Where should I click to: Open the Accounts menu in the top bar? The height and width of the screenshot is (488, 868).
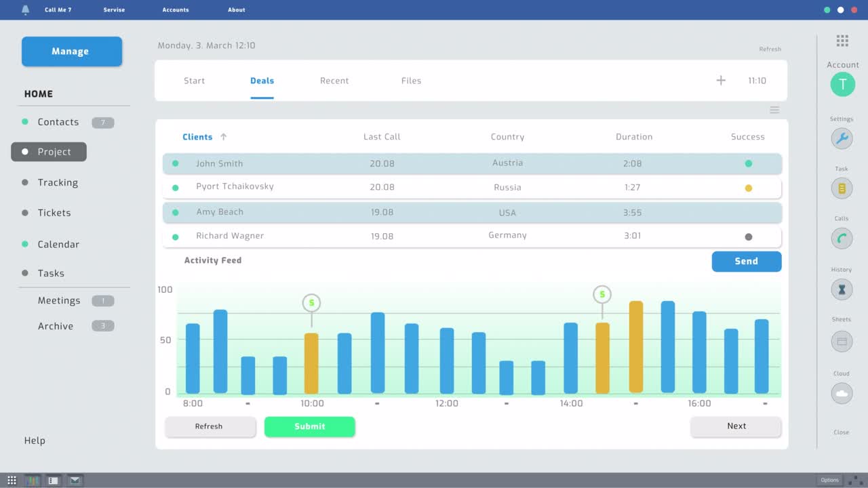coord(175,9)
